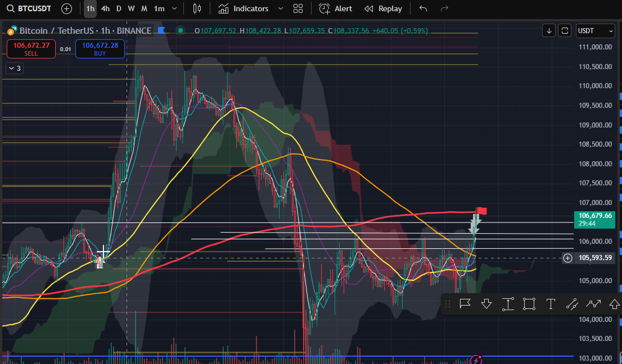Click the 110,000.00 price axis label
The height and width of the screenshot is (364, 622).
click(x=595, y=86)
